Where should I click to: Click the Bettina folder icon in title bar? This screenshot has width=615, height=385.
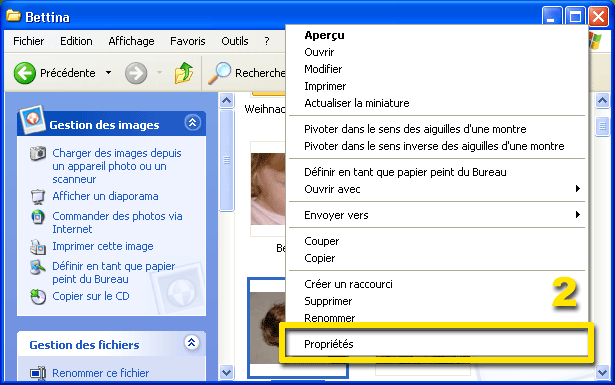pyautogui.click(x=13, y=16)
